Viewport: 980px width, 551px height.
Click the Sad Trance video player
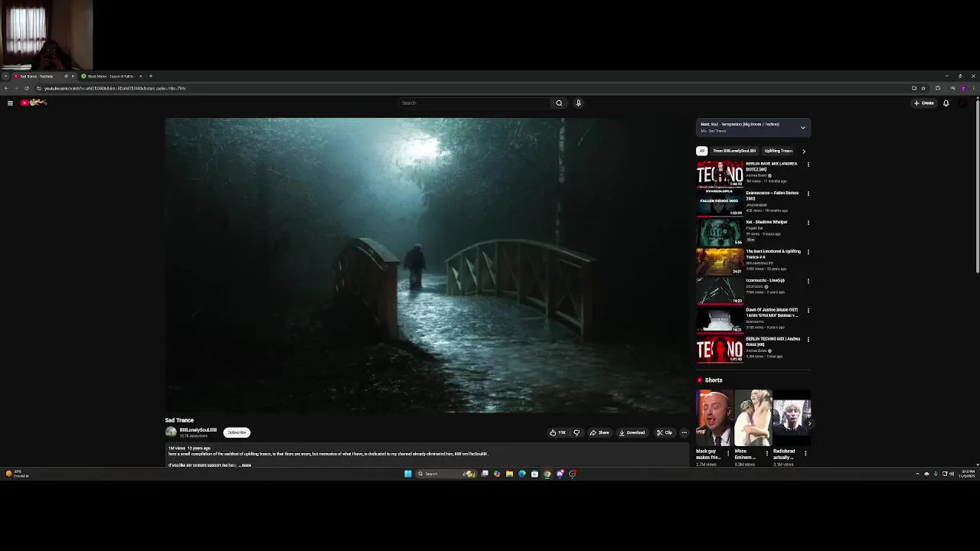pos(428,266)
